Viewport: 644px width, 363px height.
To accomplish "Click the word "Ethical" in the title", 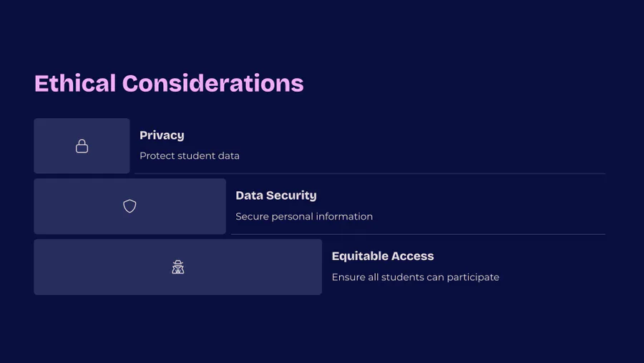I will pyautogui.click(x=75, y=83).
